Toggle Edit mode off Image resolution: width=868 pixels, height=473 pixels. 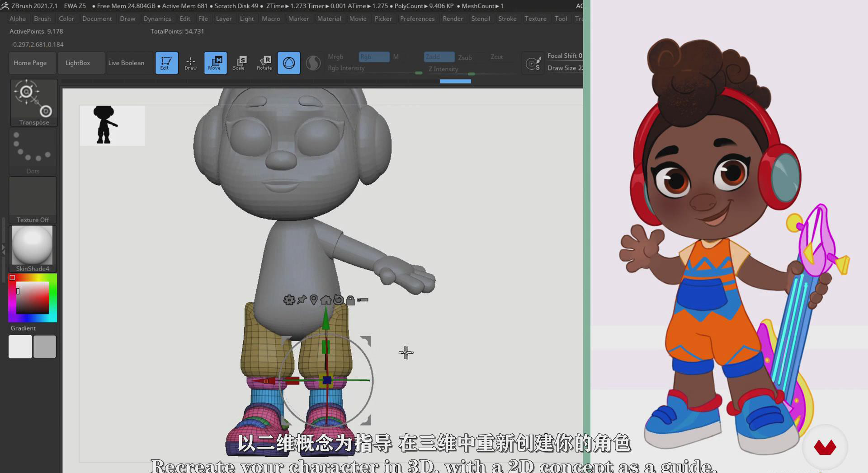coord(166,63)
